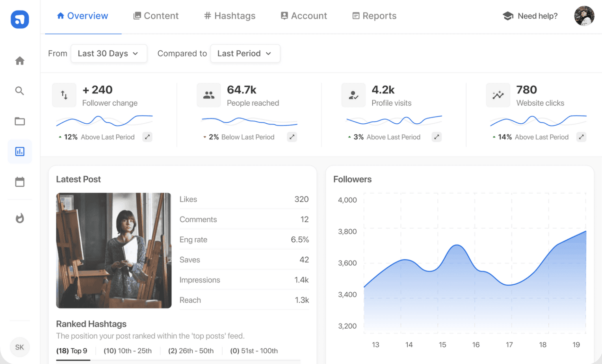This screenshot has width=602, height=364.
Task: Open the calendar icon in sidebar
Action: (x=20, y=182)
